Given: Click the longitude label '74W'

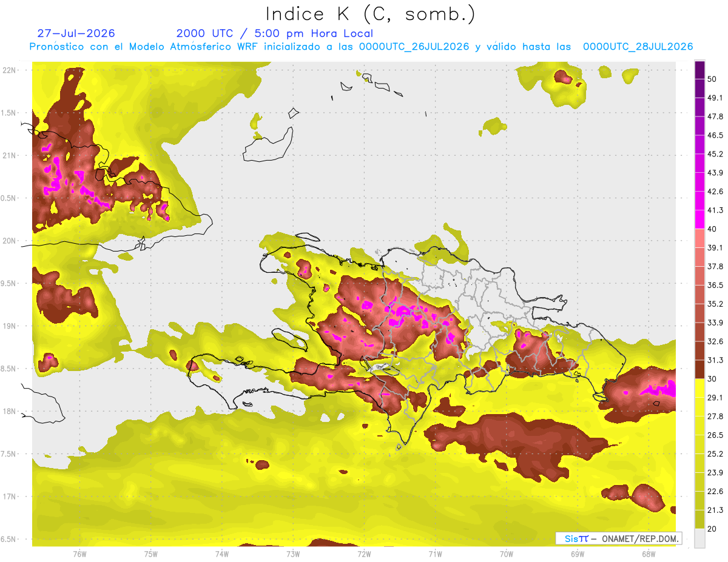Looking at the screenshot, I should click(x=222, y=554).
